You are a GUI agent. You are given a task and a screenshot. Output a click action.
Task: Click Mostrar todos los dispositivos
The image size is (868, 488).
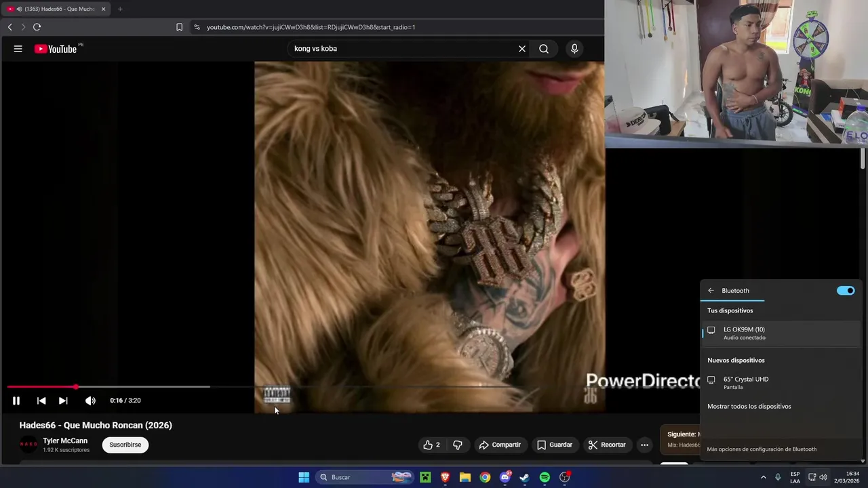click(749, 407)
